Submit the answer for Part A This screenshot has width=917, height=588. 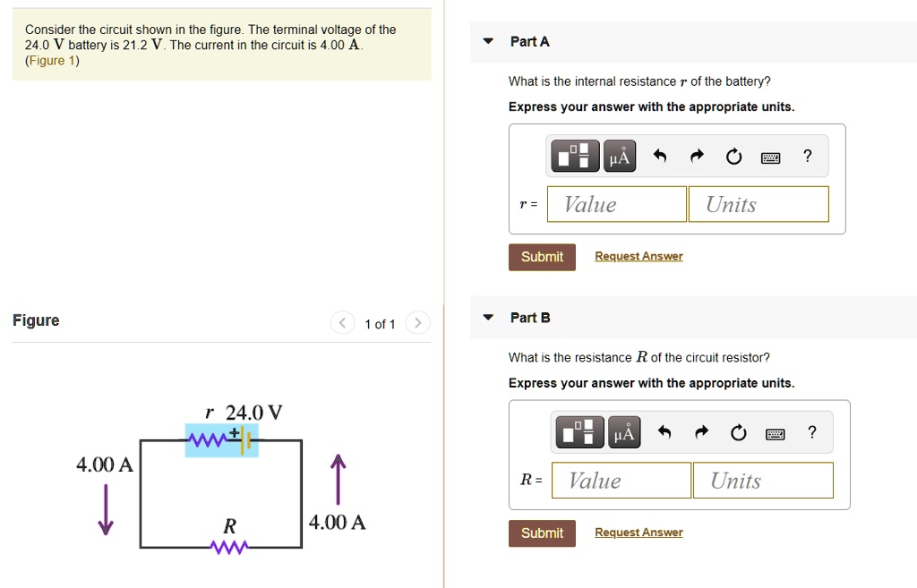click(542, 257)
